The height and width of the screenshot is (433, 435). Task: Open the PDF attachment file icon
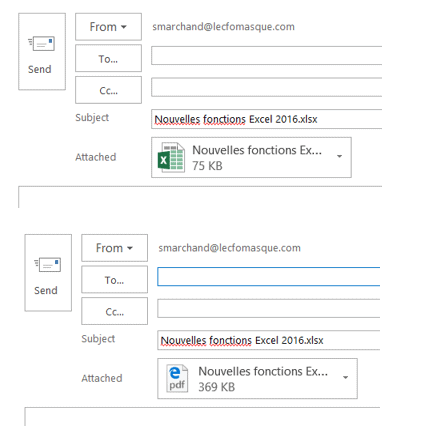click(x=177, y=378)
